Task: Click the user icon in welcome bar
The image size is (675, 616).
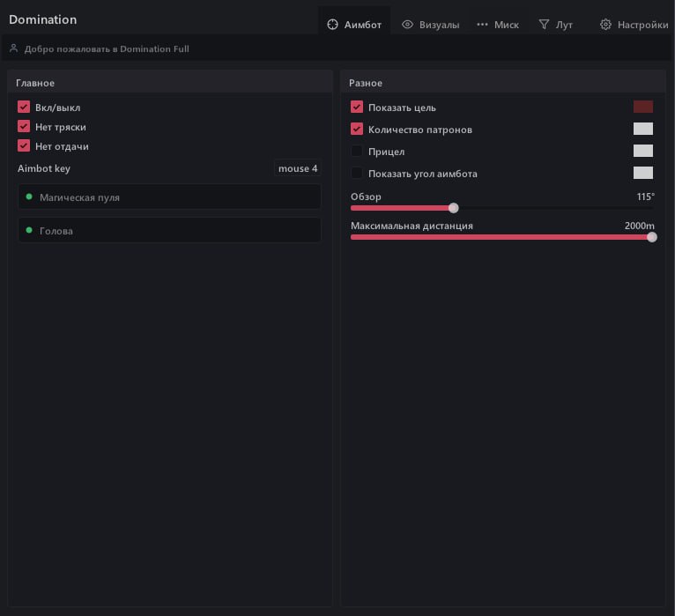Action: click(14, 48)
